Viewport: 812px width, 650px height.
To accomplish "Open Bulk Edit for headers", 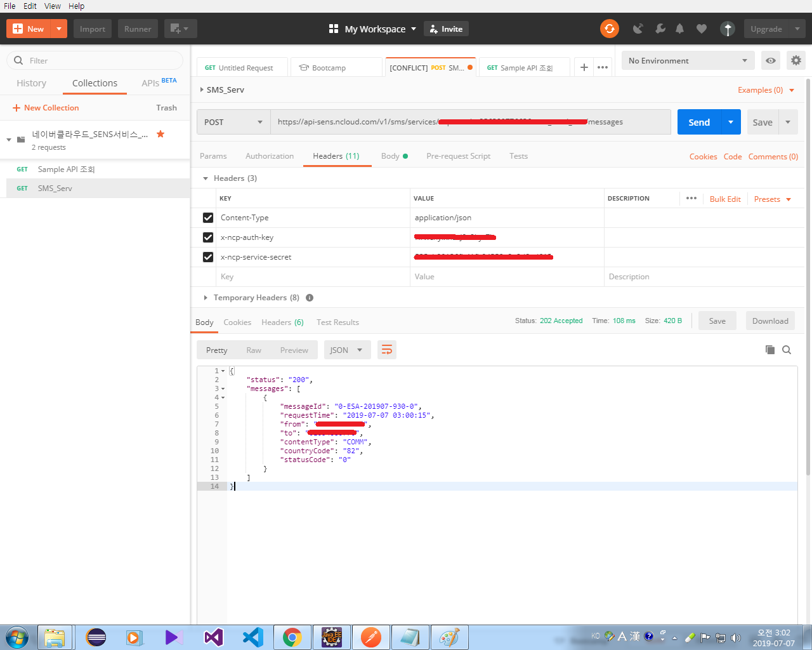I will tap(725, 199).
